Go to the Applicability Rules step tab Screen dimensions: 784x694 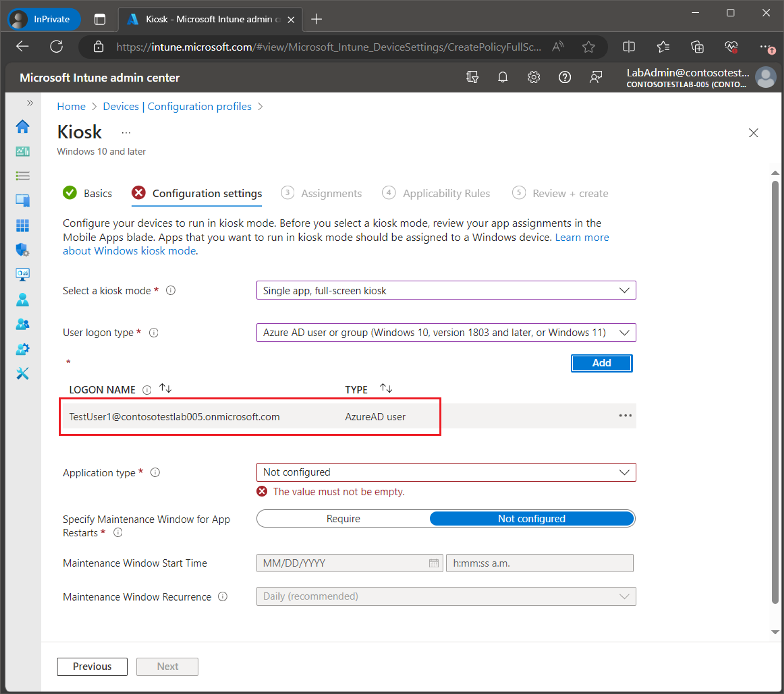coord(436,193)
